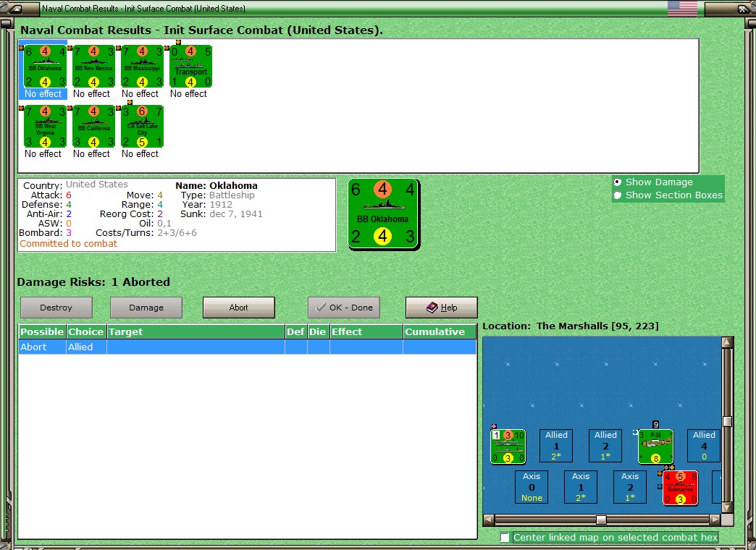Click the Allied 4 section box
The image size is (756, 550).
click(704, 446)
